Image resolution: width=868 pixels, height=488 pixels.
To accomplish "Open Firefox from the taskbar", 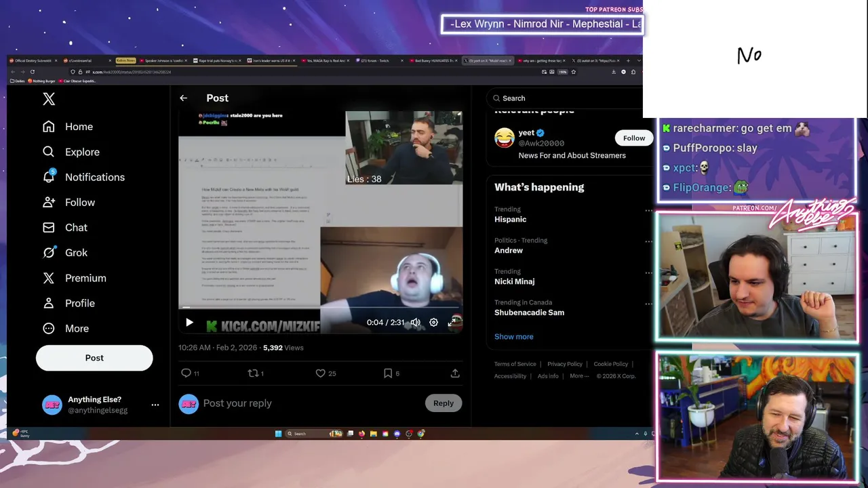I will [x=361, y=434].
